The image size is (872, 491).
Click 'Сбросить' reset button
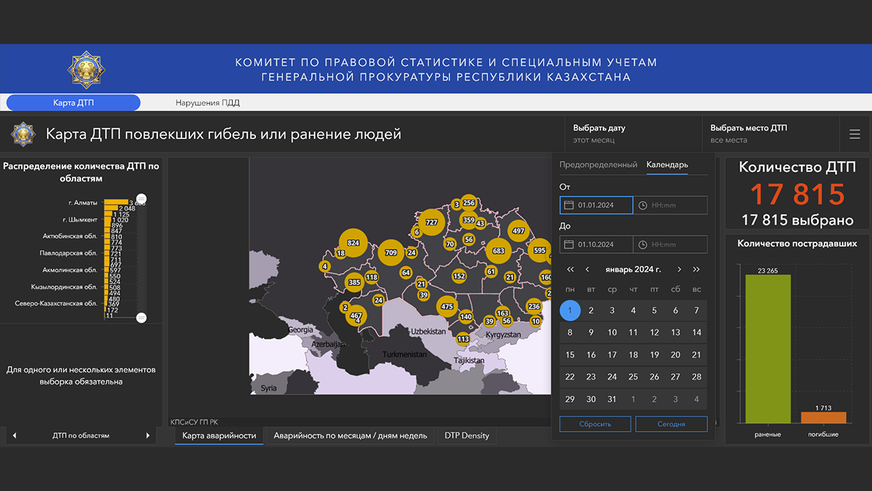[x=595, y=424]
